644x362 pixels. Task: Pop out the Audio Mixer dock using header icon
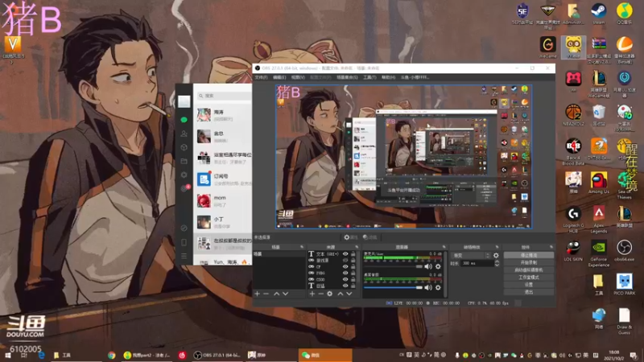coord(444,247)
